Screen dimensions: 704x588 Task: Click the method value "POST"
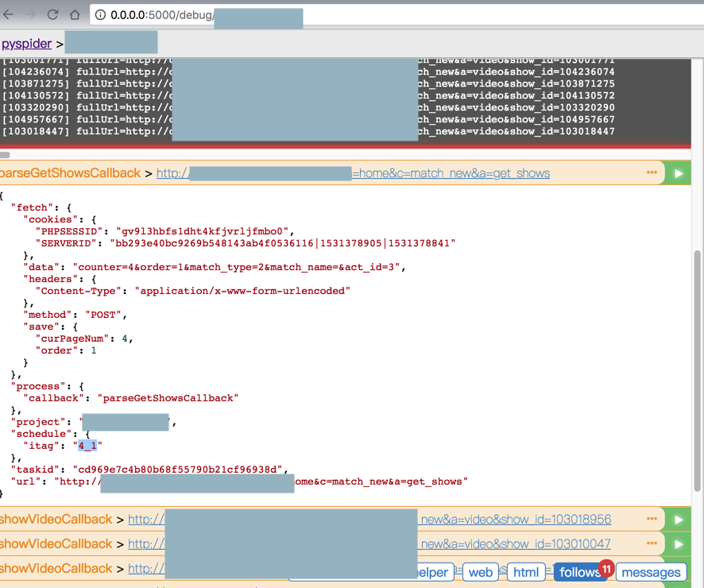click(x=103, y=315)
